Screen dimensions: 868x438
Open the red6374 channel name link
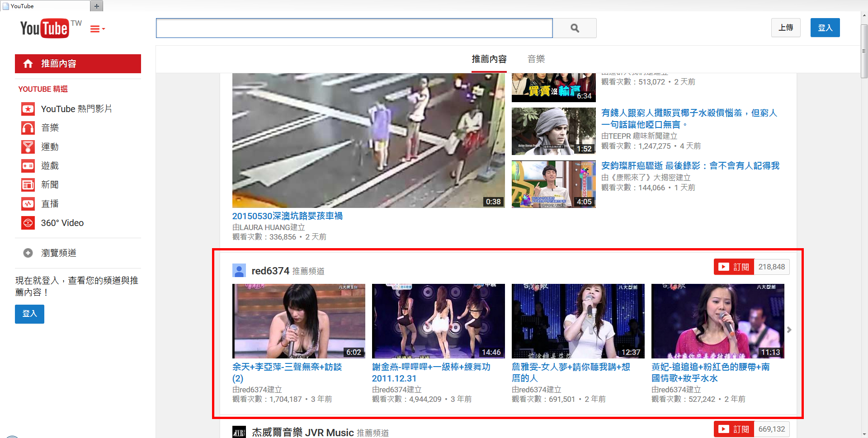click(270, 271)
